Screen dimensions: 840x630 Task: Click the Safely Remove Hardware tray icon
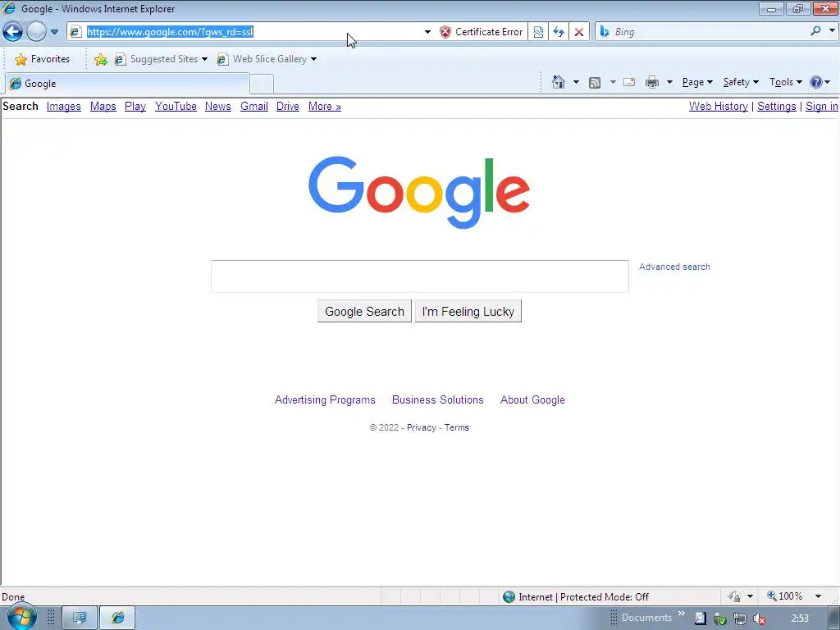720,619
